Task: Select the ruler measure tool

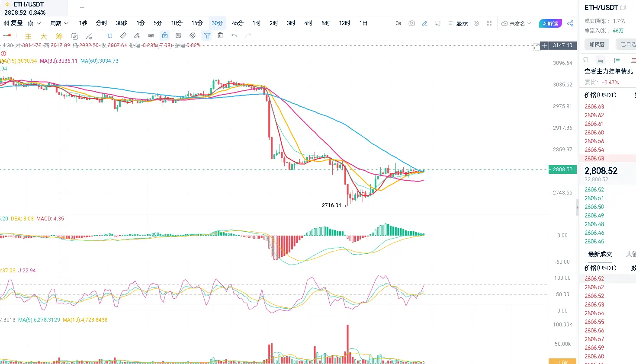Action: click(x=123, y=35)
